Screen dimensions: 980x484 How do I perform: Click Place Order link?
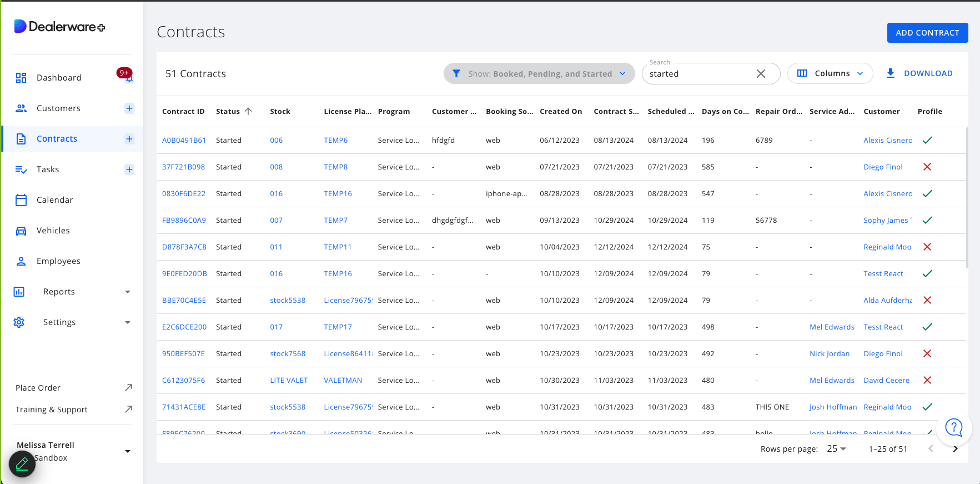tap(38, 388)
